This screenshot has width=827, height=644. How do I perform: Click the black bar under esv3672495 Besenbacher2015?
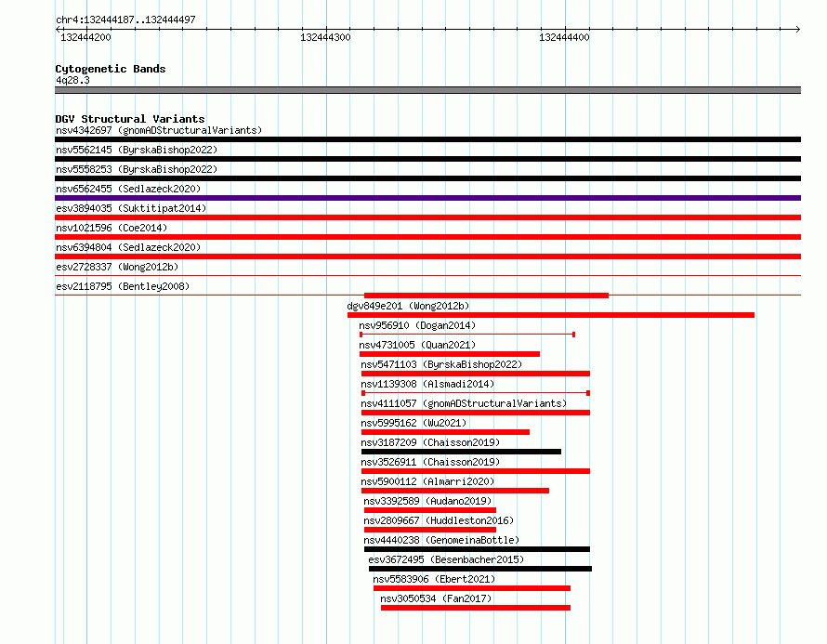click(480, 569)
